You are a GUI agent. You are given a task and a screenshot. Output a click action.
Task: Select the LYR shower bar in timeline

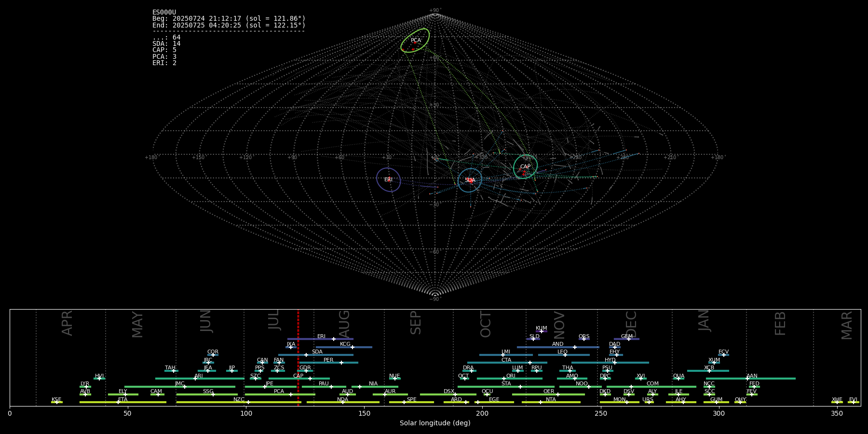pos(85,386)
